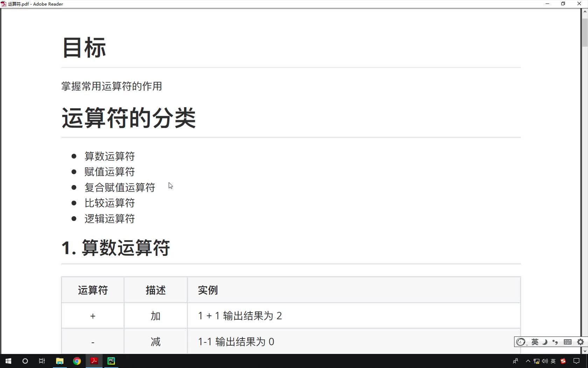The image size is (588, 368).
Task: Click the 减 description cell
Action: (156, 342)
